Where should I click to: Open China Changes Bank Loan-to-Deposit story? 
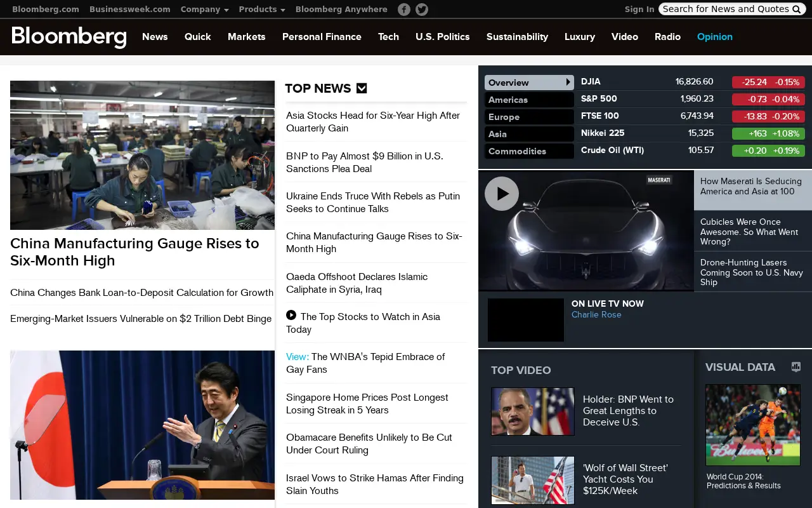[x=141, y=293]
